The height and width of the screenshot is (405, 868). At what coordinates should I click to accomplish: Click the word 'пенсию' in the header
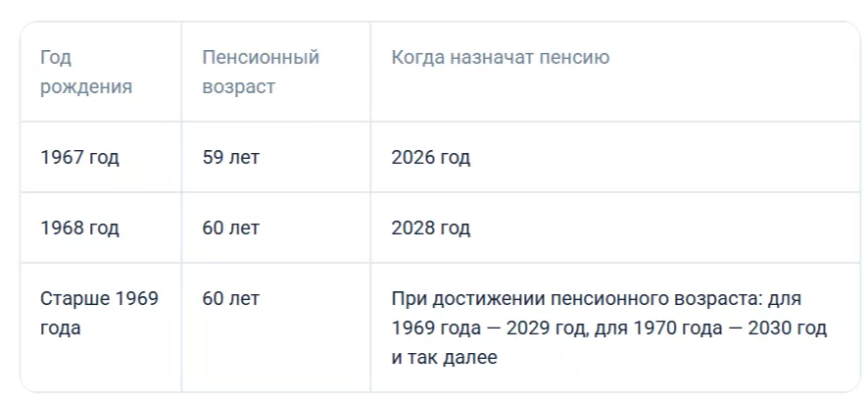(576, 58)
